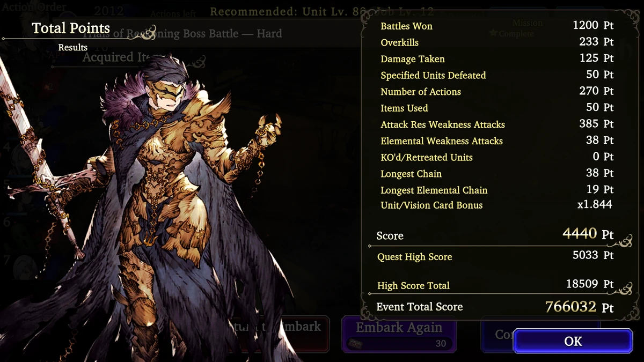Click the dimmed Action Order label

33,7
